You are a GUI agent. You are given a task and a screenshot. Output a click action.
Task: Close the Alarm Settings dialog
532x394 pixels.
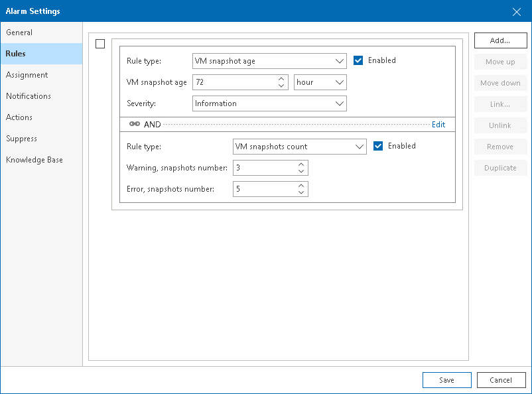pos(517,11)
